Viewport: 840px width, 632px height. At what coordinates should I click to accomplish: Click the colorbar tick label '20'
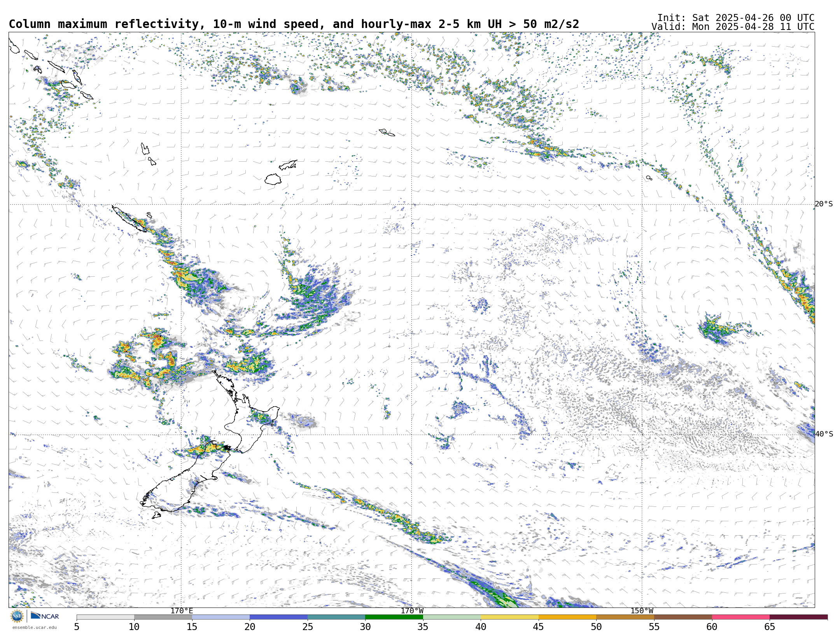click(x=250, y=627)
